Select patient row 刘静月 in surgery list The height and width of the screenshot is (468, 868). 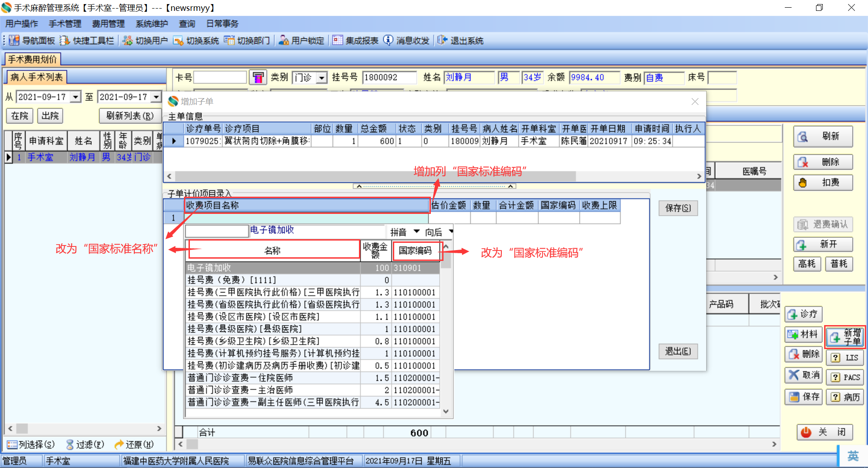pos(84,157)
